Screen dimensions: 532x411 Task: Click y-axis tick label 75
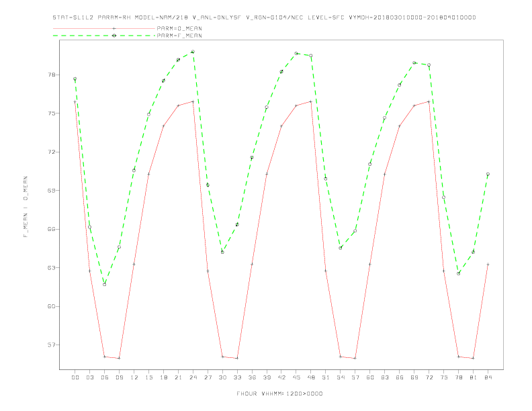point(52,113)
